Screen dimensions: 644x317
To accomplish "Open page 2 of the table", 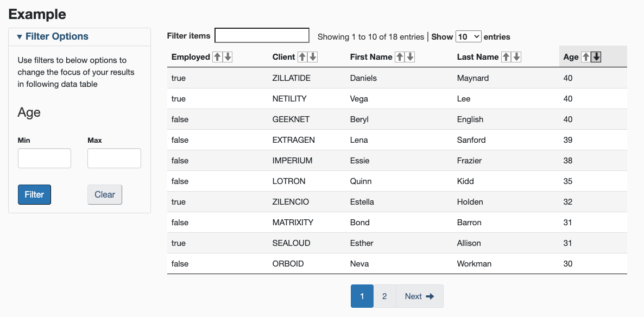I will (384, 296).
